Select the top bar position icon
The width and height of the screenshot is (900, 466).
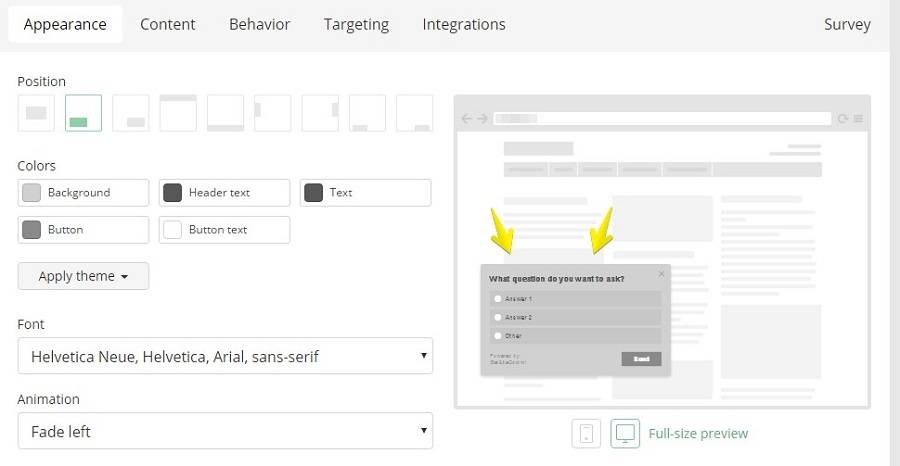point(178,113)
